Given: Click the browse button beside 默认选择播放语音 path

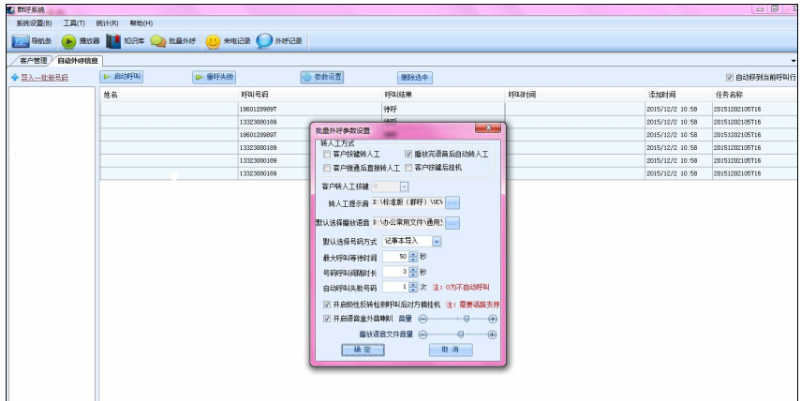Looking at the screenshot, I should coord(452,222).
